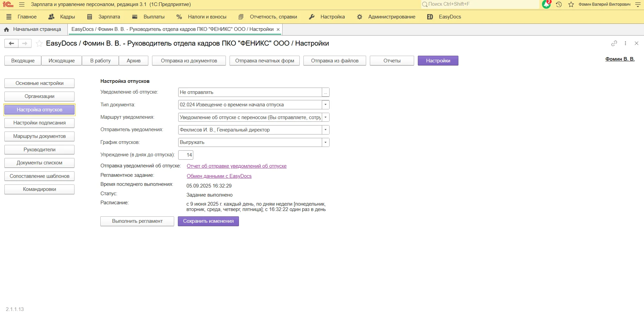This screenshot has width=644, height=317.
Task: Switch to the Входящие tab
Action: [23, 61]
